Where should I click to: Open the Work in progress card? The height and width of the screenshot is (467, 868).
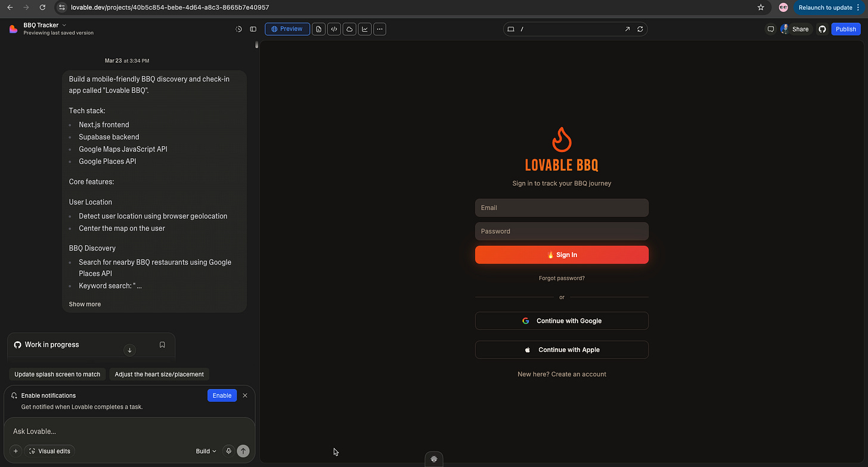click(x=91, y=347)
